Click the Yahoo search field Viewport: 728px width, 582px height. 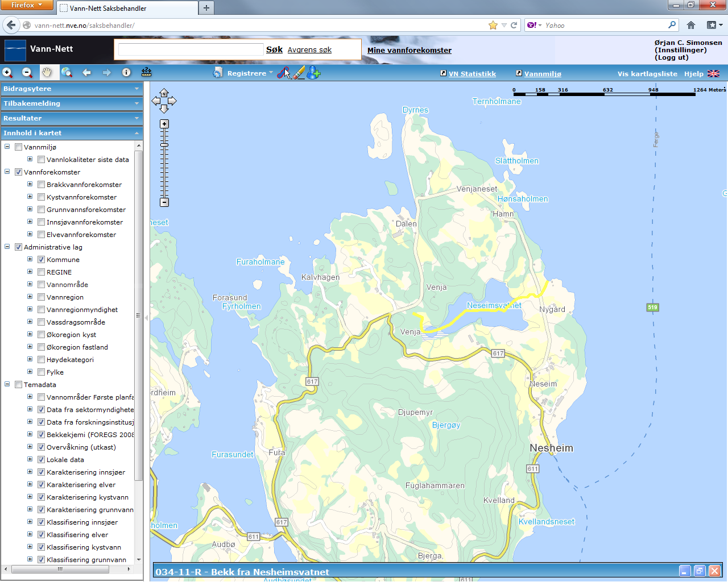(x=605, y=25)
